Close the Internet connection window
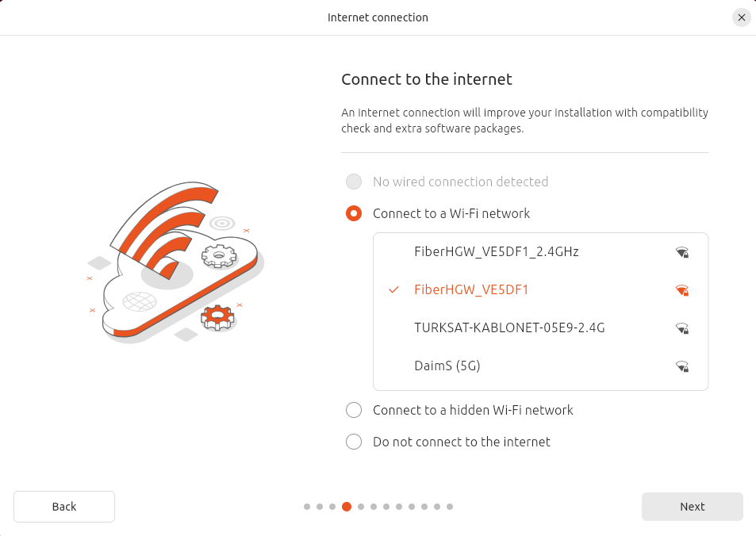This screenshot has width=756, height=536. pyautogui.click(x=742, y=17)
